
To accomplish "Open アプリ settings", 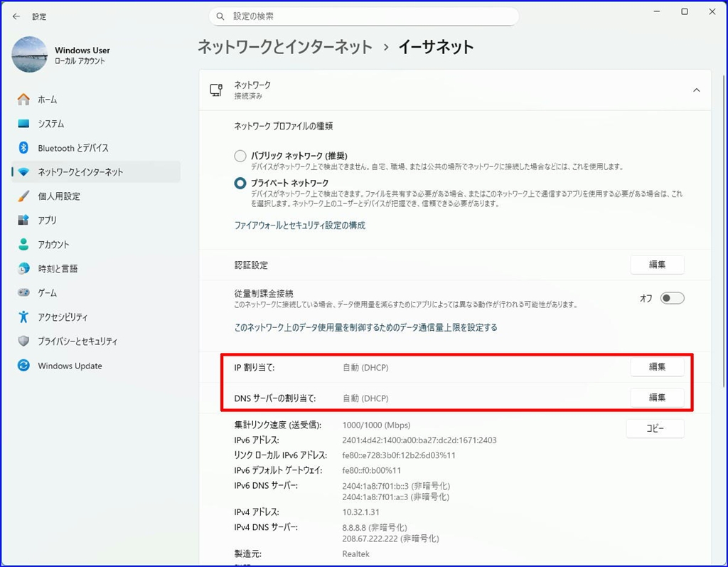I will pos(96,221).
